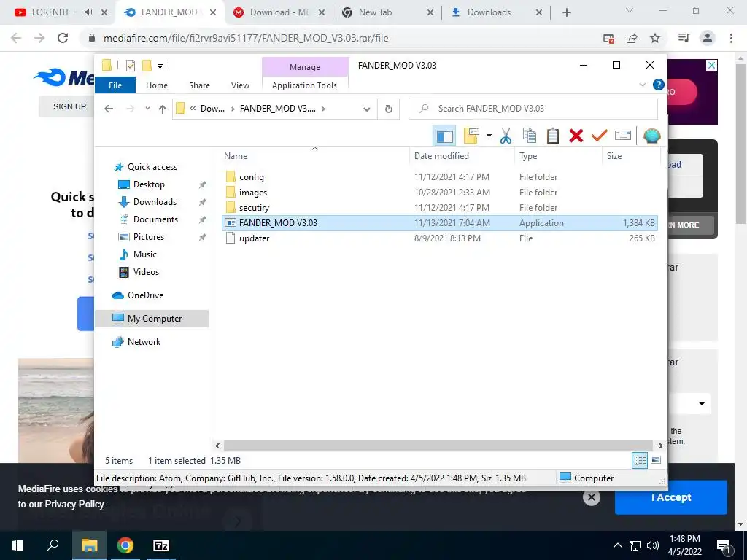Expand breadcrumb chevron after FANDER_MOD V3
This screenshot has width=747, height=560.
[x=323, y=109]
